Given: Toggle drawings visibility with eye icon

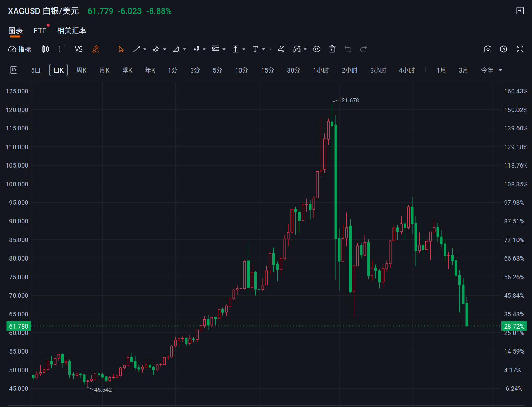Looking at the screenshot, I should pyautogui.click(x=316, y=49).
